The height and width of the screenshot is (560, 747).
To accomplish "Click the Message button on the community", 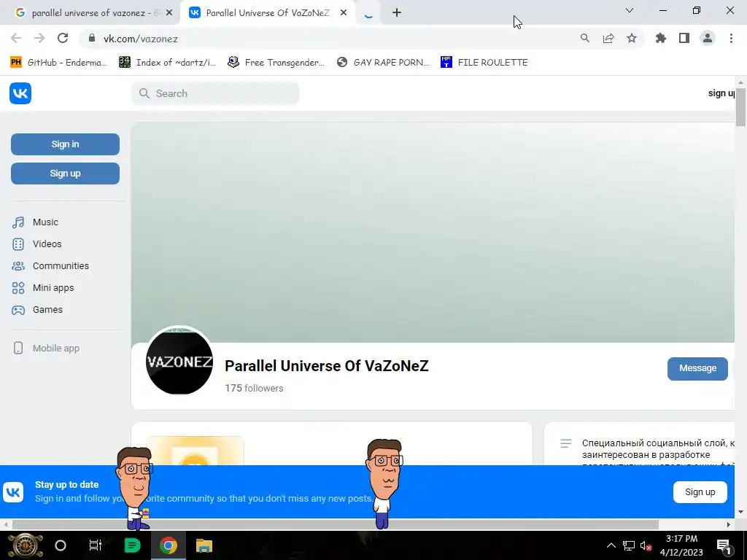I will coord(697,368).
